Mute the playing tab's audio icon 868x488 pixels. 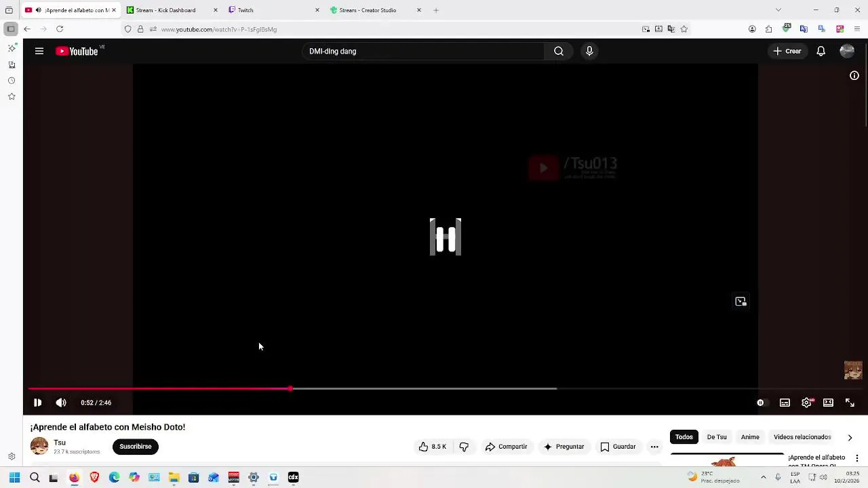click(38, 10)
